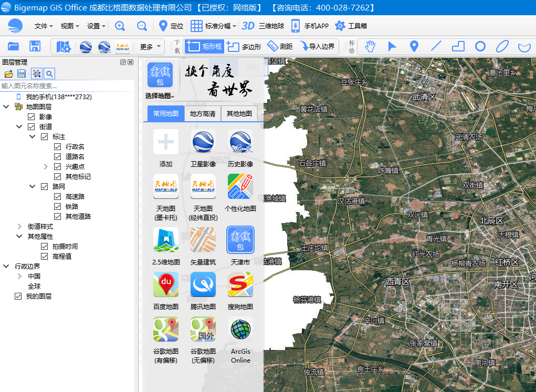This screenshot has width=536, height=392.
Task: Open the 视图 menu
Action: [70, 26]
